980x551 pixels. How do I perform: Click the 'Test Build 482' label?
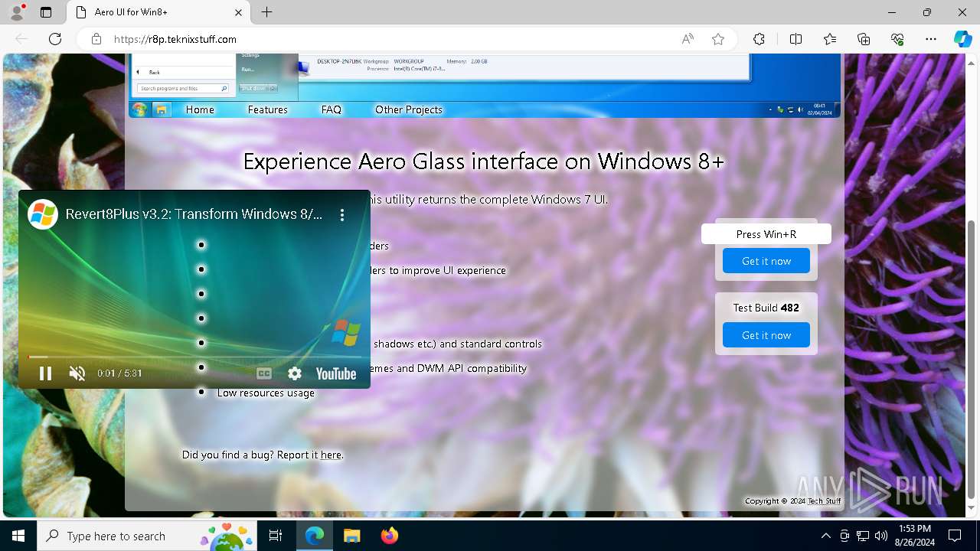766,308
